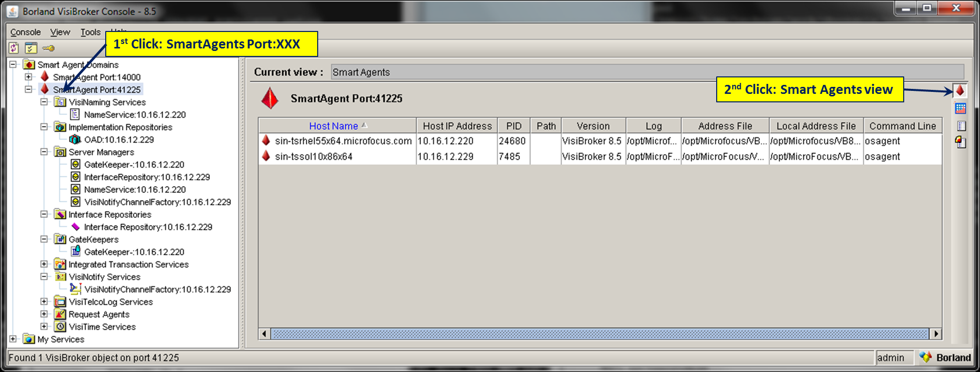Select NameService:10.16.12.220 label under Server Managers
This screenshot has width=980, height=372.
click(x=135, y=189)
